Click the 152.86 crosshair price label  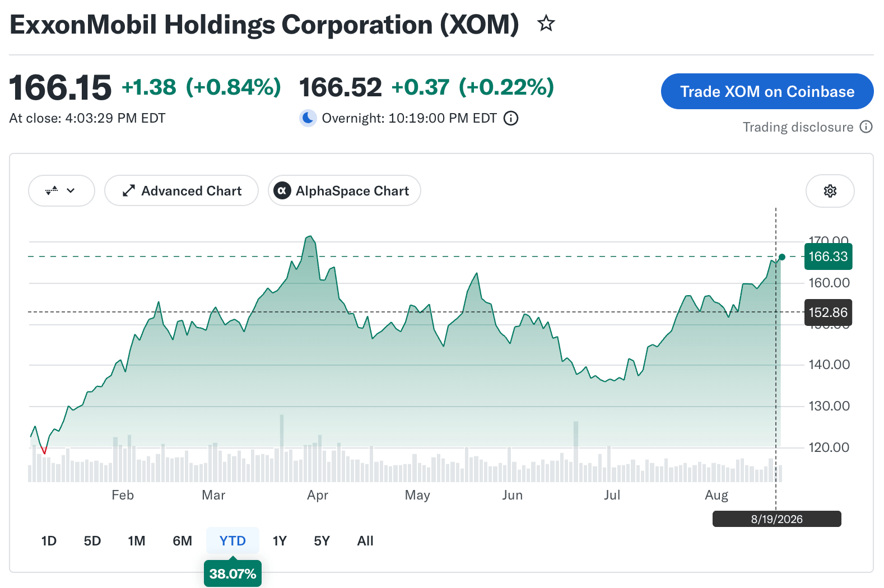[x=828, y=312]
